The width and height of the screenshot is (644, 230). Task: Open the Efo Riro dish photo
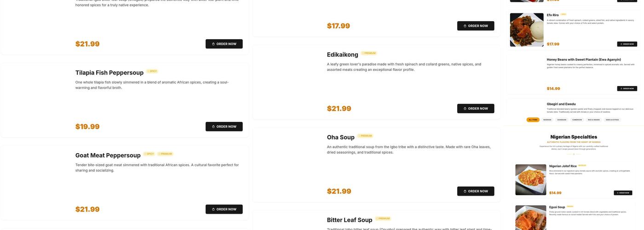pyautogui.click(x=527, y=30)
